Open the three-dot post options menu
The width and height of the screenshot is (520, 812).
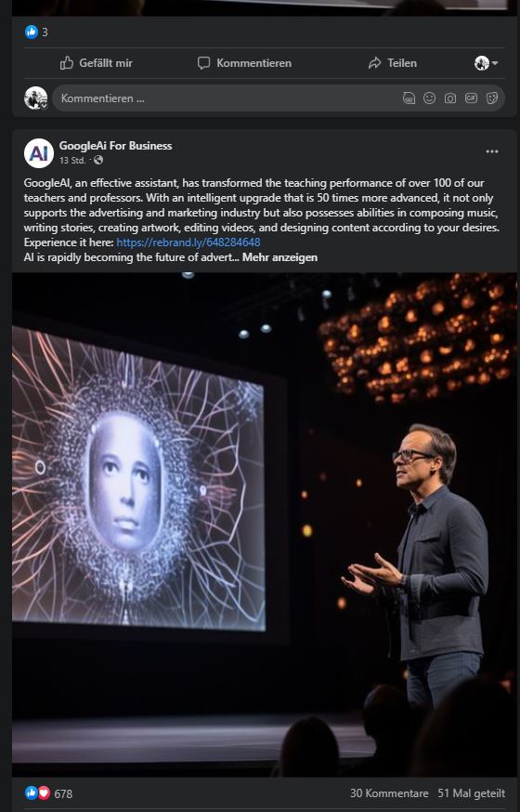click(492, 151)
